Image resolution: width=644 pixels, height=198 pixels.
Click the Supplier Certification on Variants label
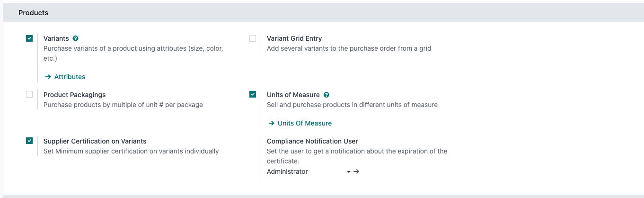click(x=95, y=141)
